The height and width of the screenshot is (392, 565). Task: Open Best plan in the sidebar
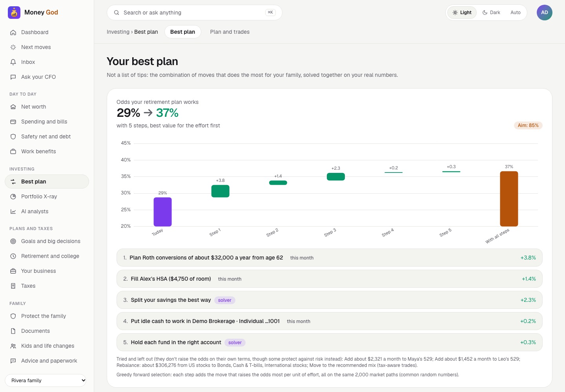(47, 181)
